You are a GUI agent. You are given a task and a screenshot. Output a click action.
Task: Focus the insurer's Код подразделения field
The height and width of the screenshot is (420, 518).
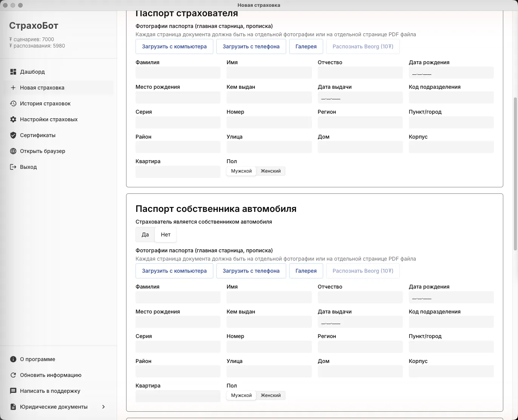(x=451, y=97)
